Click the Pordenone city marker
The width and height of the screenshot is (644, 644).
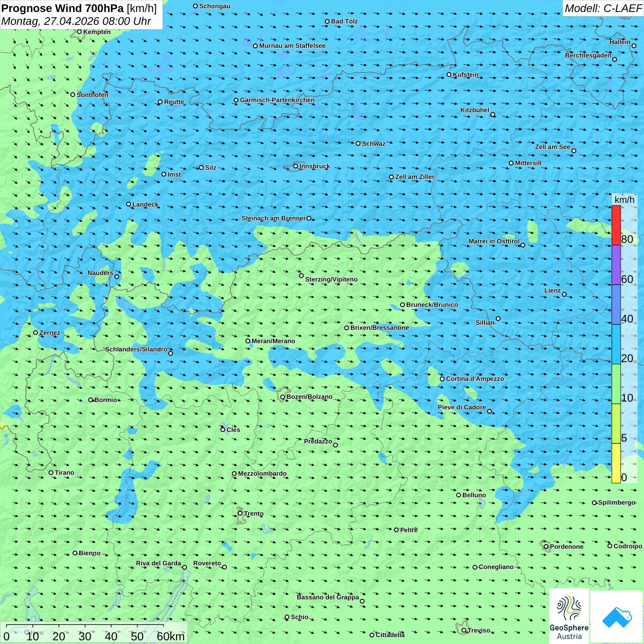coord(546,547)
